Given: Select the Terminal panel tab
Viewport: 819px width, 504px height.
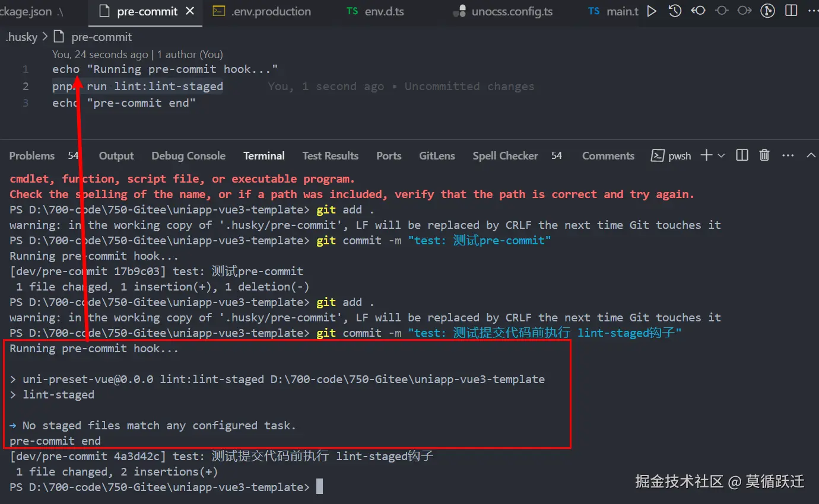Looking at the screenshot, I should (x=264, y=156).
